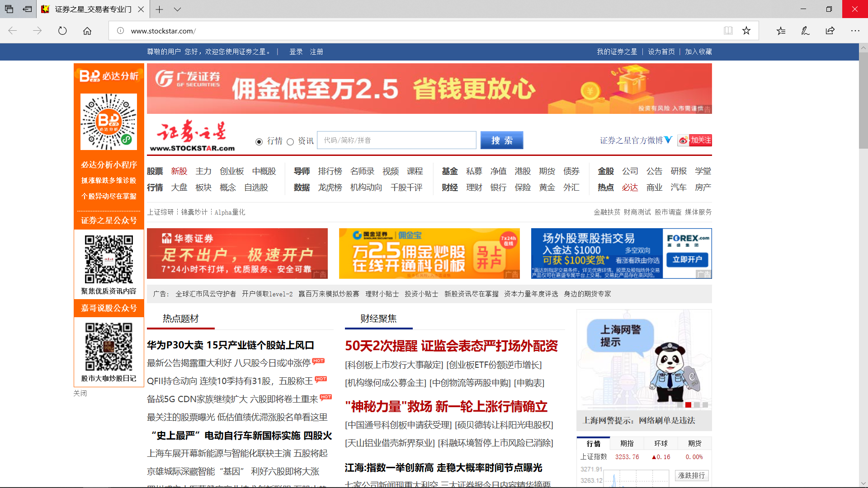Image resolution: width=868 pixels, height=488 pixels.
Task: Click the Weibo 加关注 follow icon
Action: point(695,141)
